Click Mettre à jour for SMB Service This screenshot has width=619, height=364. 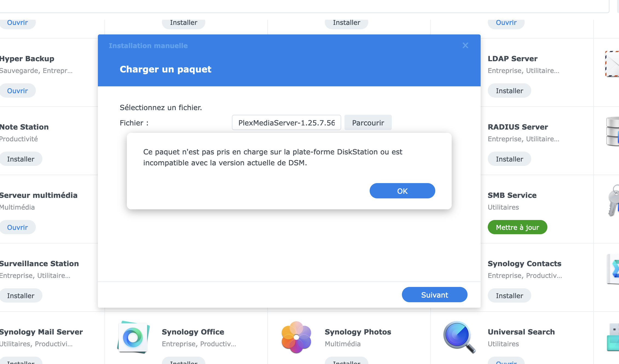(x=517, y=227)
